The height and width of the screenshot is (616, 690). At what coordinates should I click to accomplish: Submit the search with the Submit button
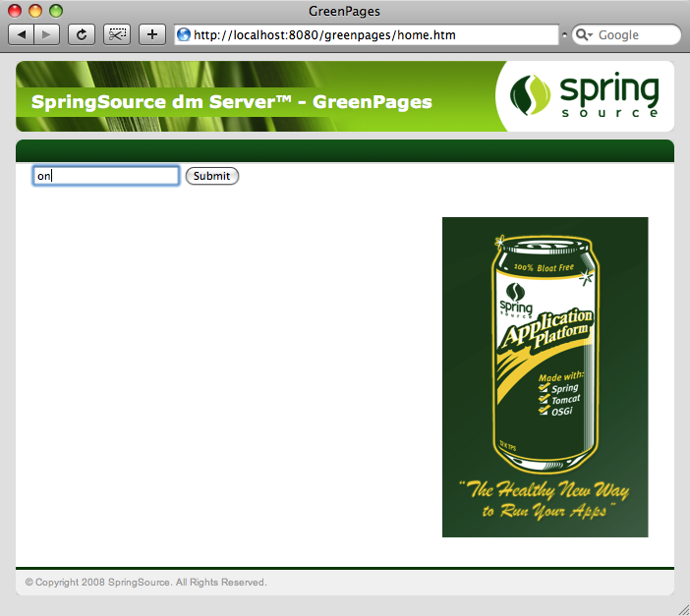(212, 176)
